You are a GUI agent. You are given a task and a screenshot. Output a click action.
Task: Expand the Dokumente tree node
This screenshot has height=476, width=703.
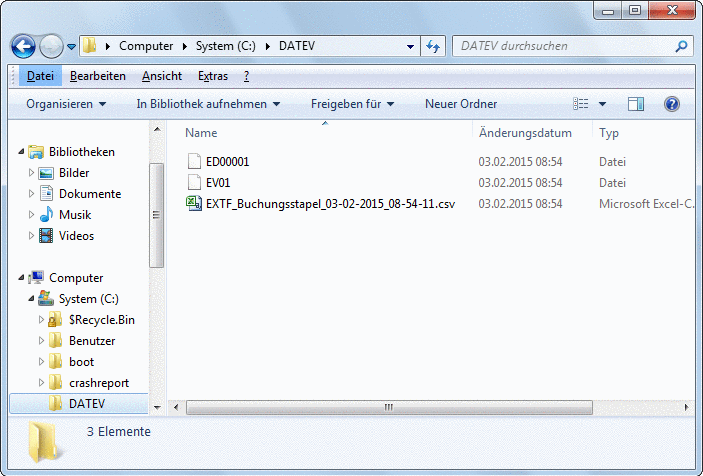pos(31,194)
